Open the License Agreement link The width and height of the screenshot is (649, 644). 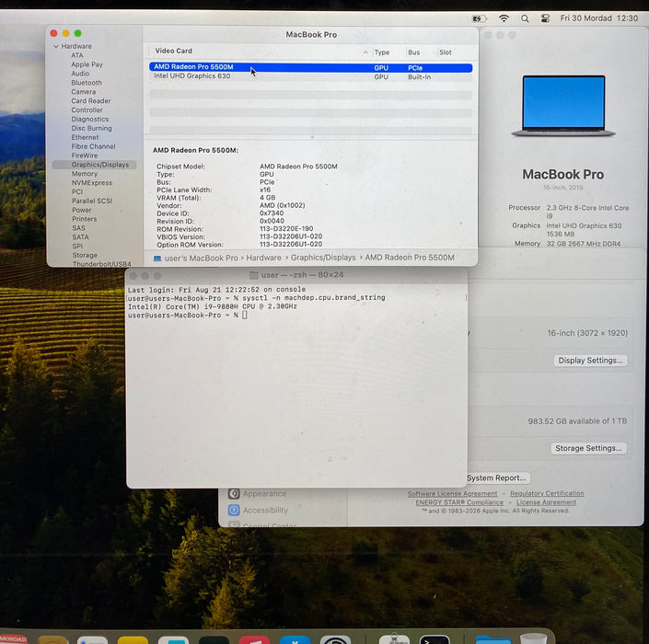pos(546,502)
